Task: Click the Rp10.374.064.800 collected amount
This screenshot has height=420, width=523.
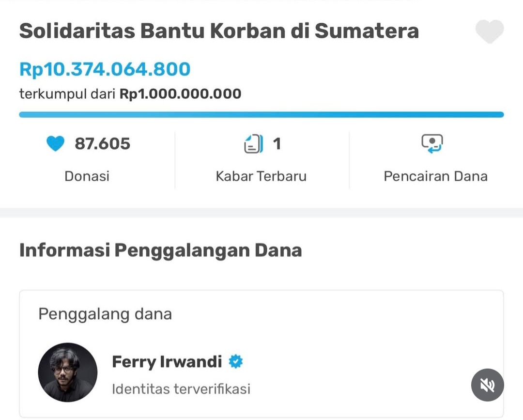Action: click(105, 69)
